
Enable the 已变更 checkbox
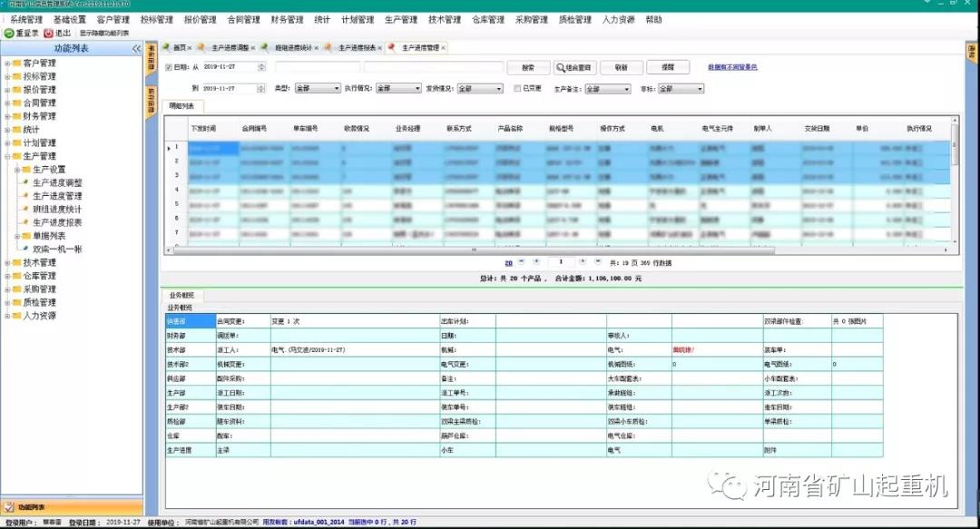click(517, 89)
